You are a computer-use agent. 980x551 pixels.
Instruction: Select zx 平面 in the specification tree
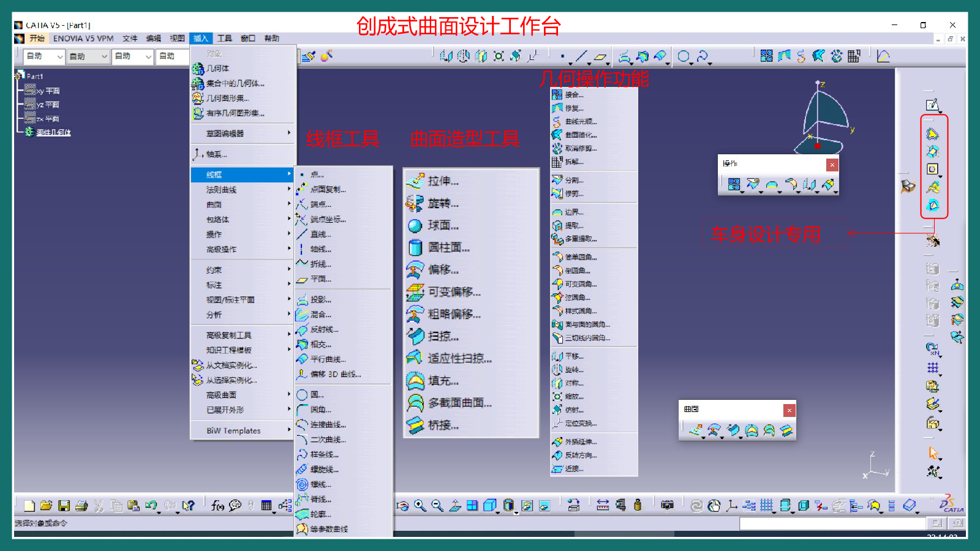pyautogui.click(x=47, y=119)
